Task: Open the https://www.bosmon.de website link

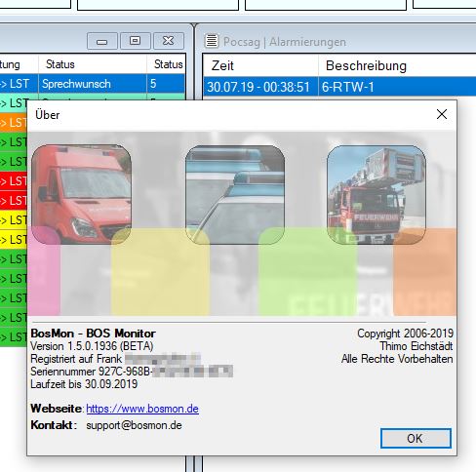Action: (142, 409)
